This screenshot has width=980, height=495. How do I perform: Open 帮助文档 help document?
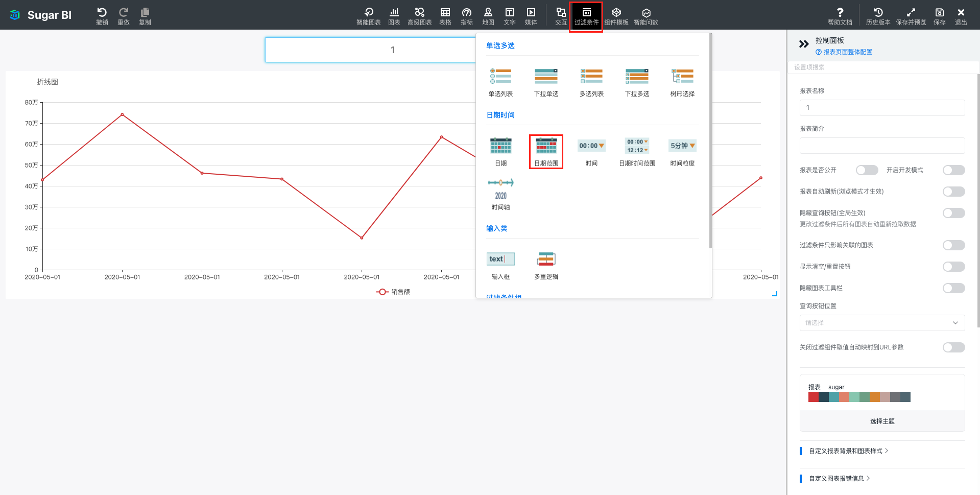click(x=840, y=16)
